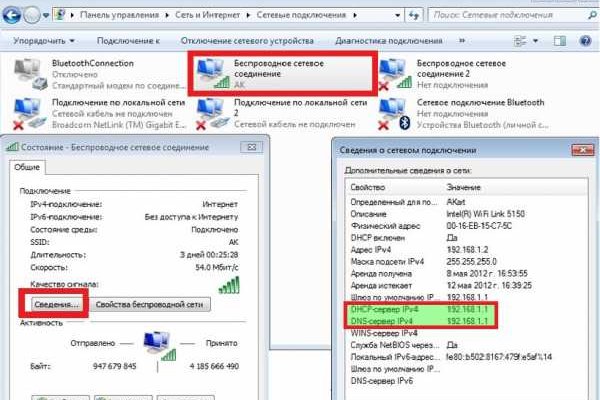600x400 pixels.
Task: Click the Back navigation arrow
Action: click(x=14, y=15)
